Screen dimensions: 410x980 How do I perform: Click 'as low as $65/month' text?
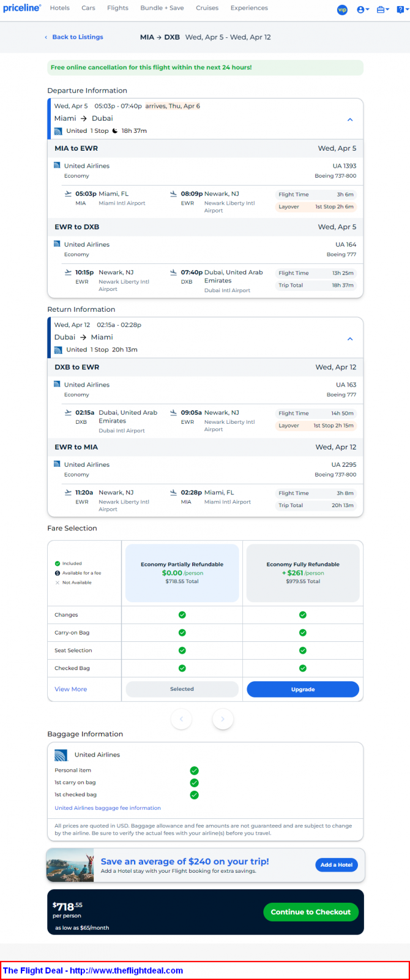click(82, 928)
